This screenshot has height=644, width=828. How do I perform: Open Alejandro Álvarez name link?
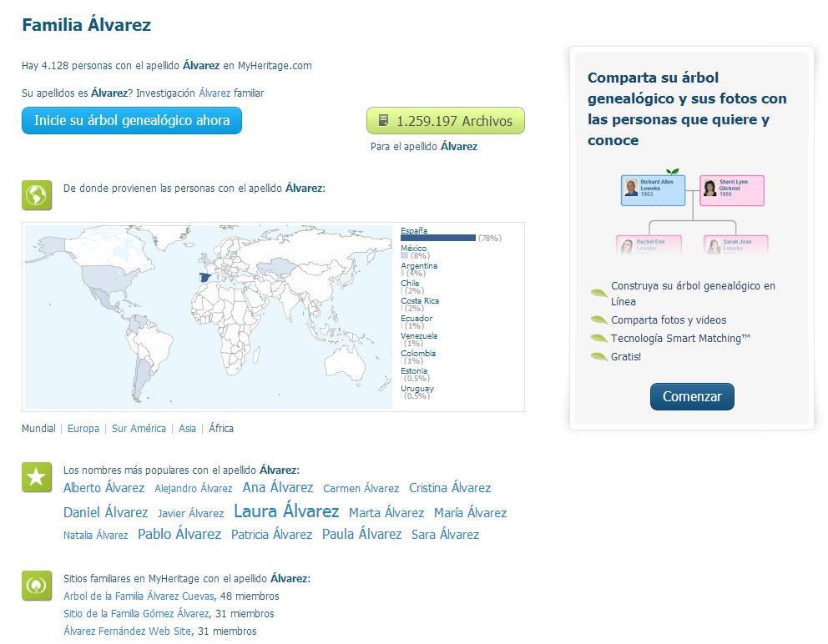tap(194, 489)
